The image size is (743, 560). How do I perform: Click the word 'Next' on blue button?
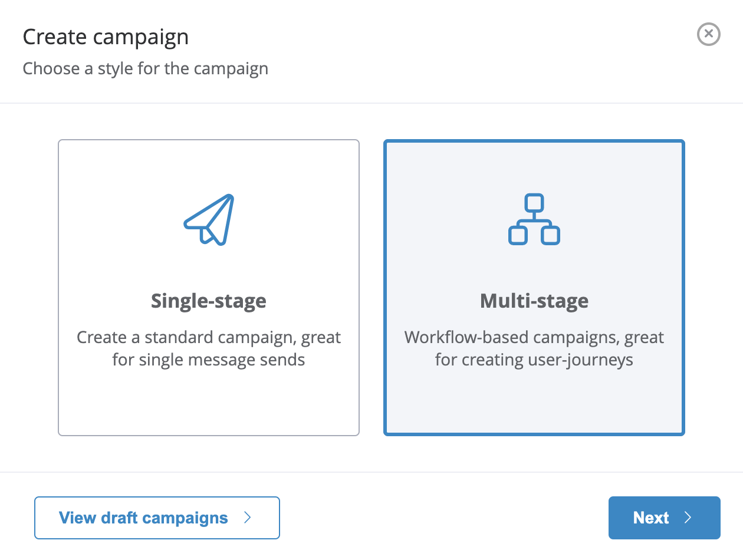pos(650,518)
